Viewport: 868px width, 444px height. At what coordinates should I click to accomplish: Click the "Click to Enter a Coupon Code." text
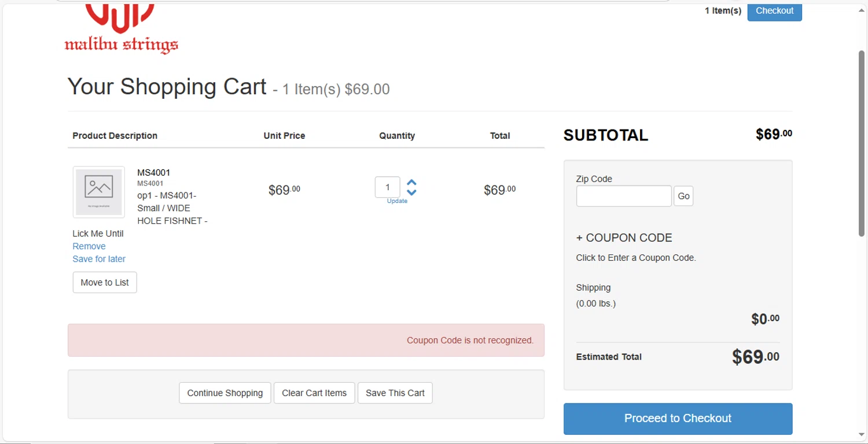pyautogui.click(x=636, y=258)
